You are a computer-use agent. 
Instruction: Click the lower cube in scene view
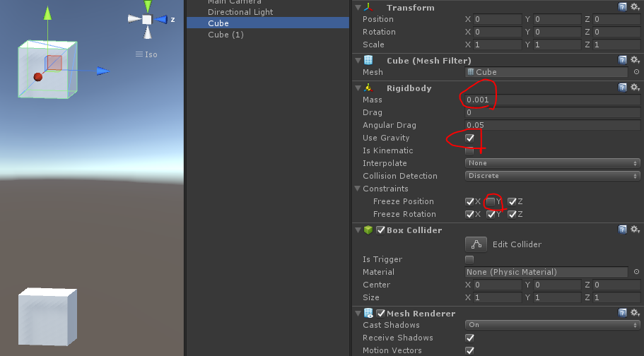tap(47, 316)
